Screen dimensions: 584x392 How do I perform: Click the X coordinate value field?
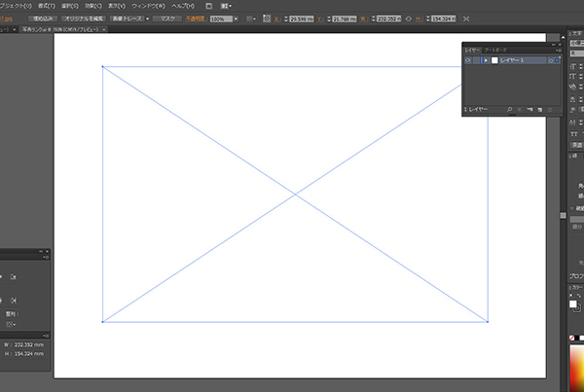[x=302, y=19]
